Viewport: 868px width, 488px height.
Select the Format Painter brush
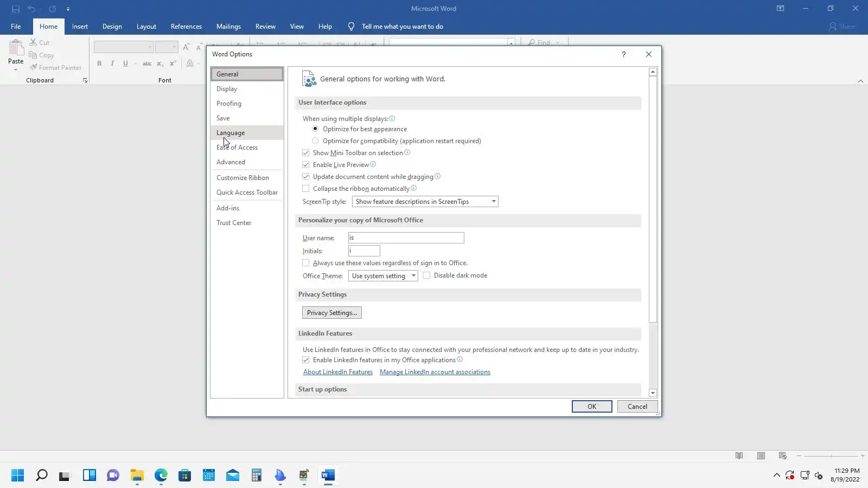33,67
